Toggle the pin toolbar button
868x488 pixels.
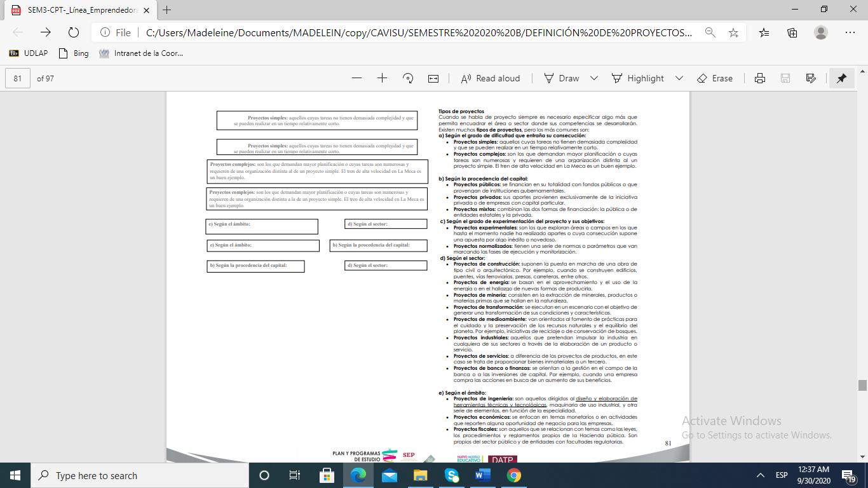[841, 78]
